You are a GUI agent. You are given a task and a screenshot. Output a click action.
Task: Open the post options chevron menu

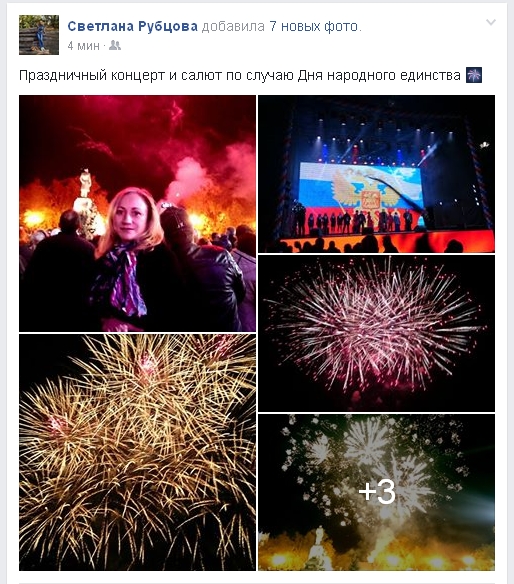pos(491,22)
